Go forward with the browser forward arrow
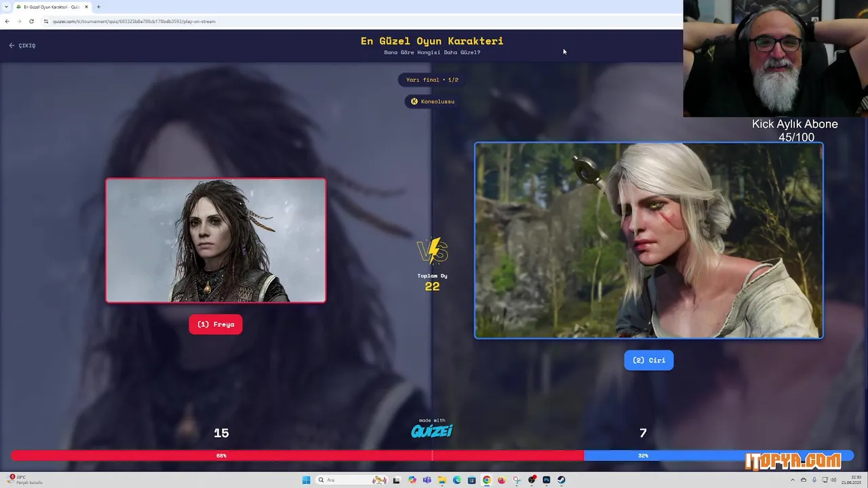 [x=19, y=21]
